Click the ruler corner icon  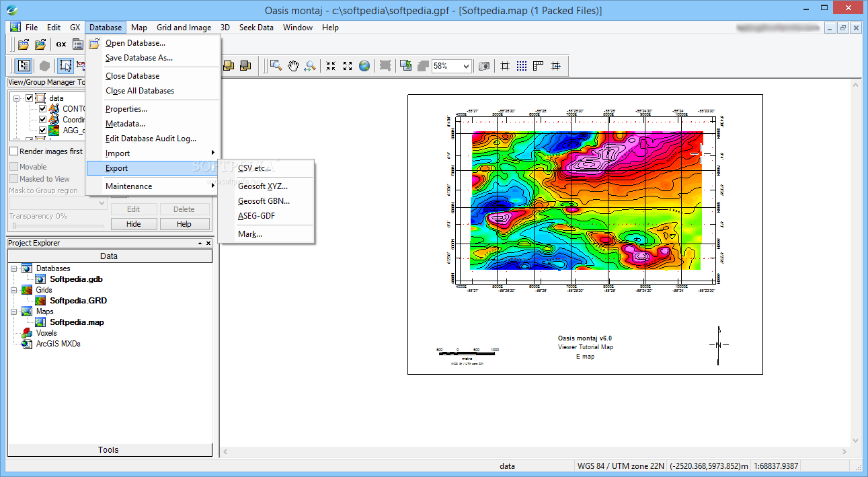coord(539,65)
